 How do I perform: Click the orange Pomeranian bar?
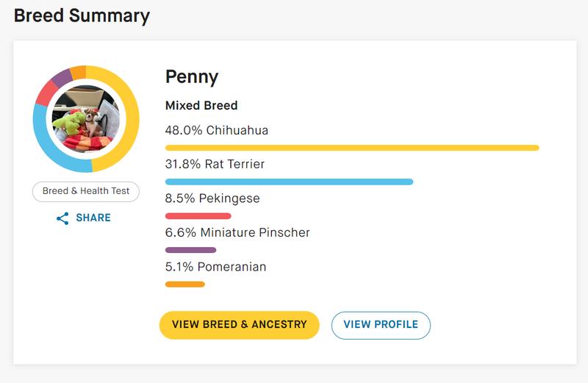point(185,284)
